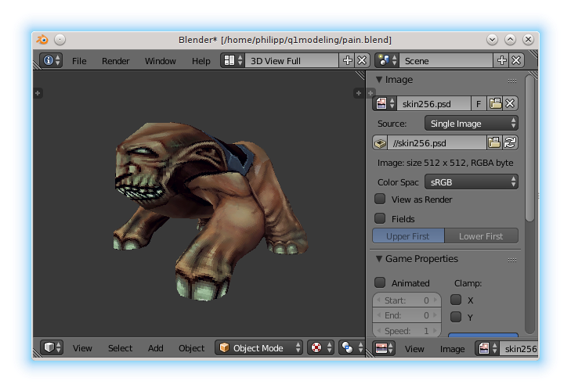Open the UV/Image editor type selector
571x392 pixels.
coord(384,348)
